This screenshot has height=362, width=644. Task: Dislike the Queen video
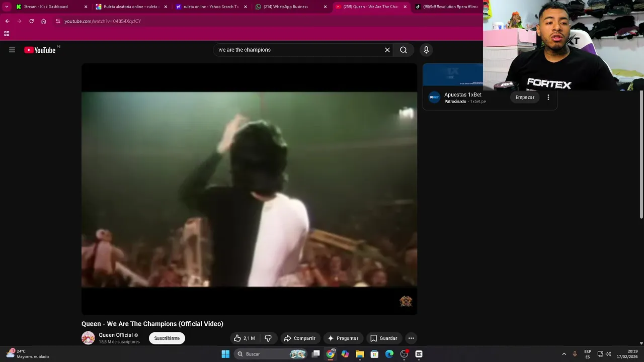point(268,338)
